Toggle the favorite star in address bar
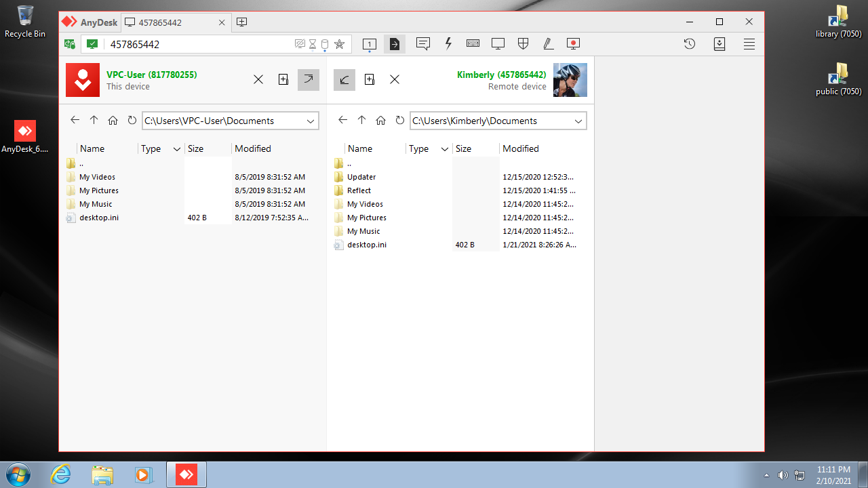 [339, 45]
